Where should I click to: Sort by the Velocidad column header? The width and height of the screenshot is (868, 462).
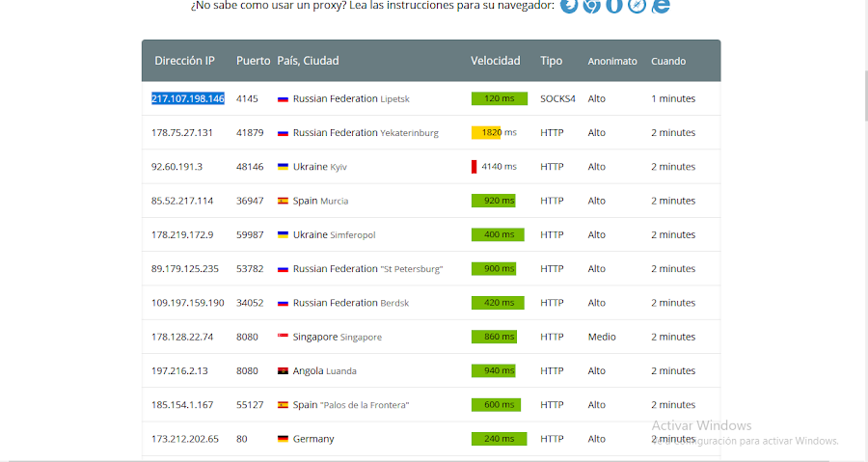(495, 61)
